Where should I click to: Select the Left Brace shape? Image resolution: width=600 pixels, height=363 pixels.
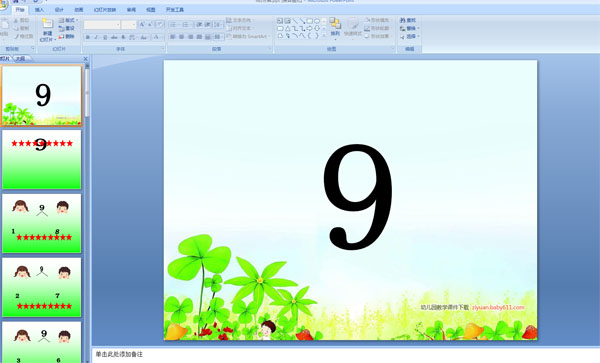310,36
